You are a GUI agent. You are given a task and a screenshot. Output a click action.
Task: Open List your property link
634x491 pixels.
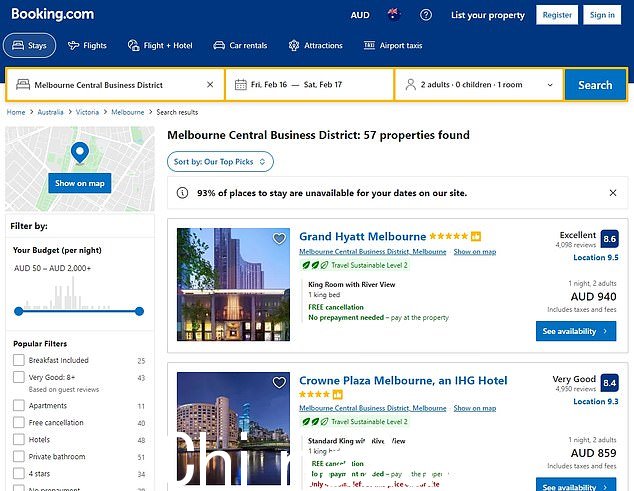point(488,15)
